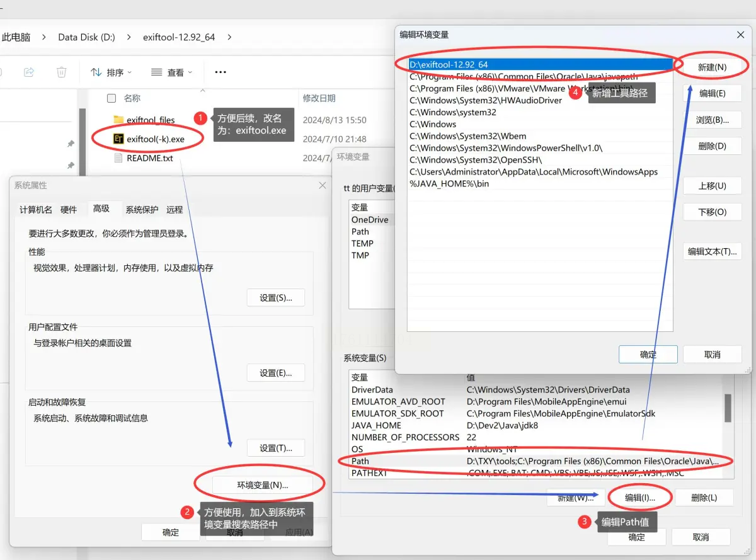Close the 编辑环境变量 dialog
756x560 pixels.
740,35
